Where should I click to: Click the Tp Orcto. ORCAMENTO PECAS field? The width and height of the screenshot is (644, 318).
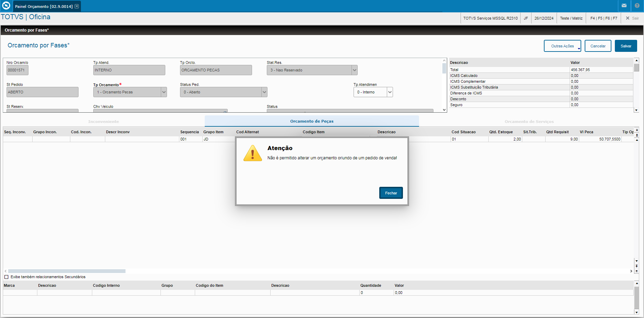[216, 70]
